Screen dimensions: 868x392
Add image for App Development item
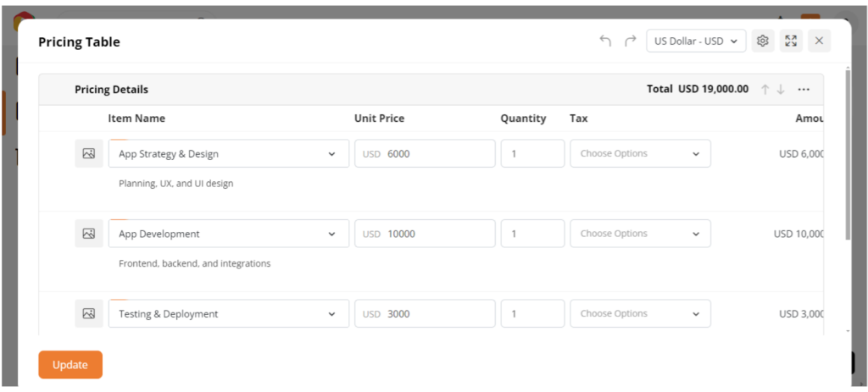[x=89, y=234]
